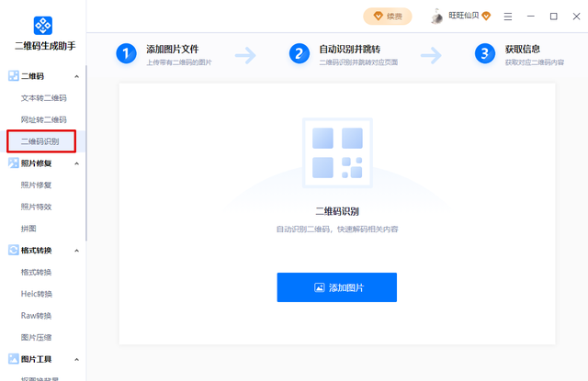Click the text 获取对应二维码内容
Screen dimensions: 588x381
click(535, 62)
